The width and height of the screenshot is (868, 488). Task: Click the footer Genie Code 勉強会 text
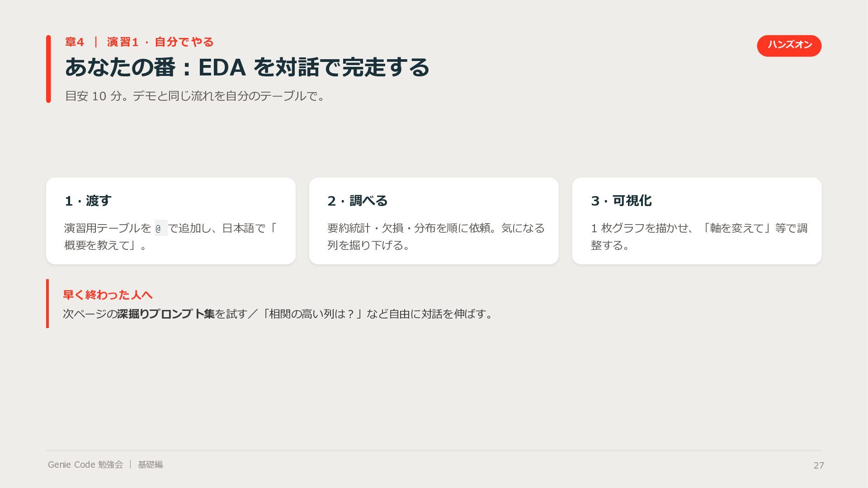click(x=85, y=465)
